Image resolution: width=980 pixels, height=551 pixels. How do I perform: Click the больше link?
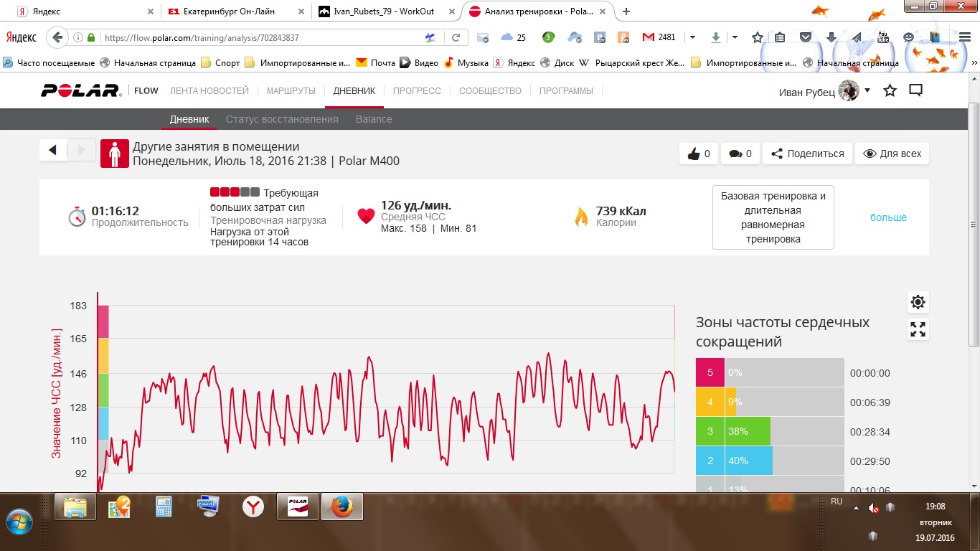(888, 217)
